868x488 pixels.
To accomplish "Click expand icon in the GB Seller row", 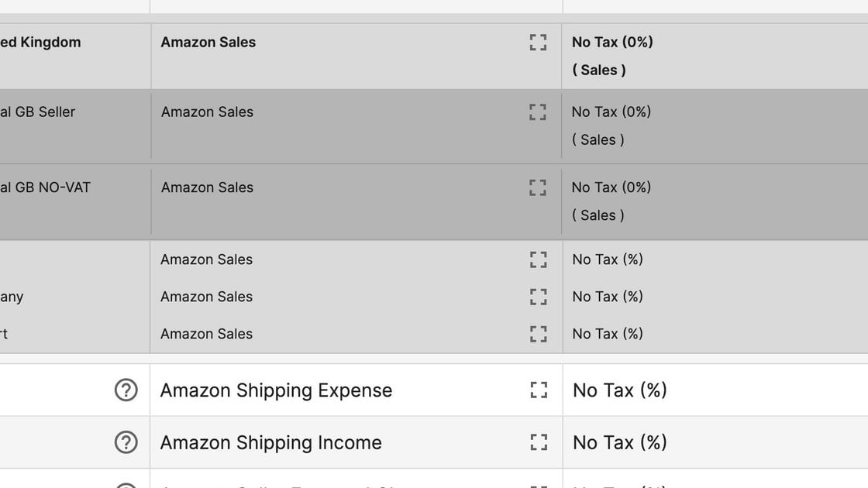I will pyautogui.click(x=538, y=112).
